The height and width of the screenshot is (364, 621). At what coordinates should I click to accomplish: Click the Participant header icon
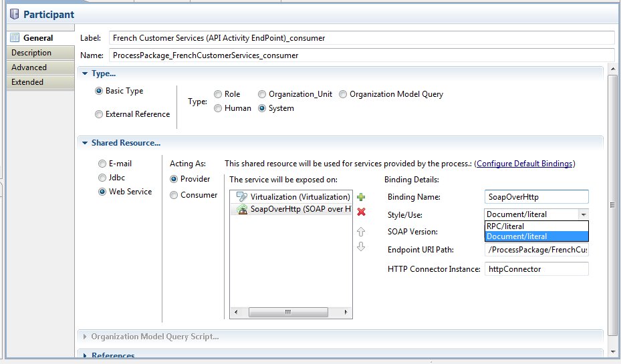[x=14, y=15]
